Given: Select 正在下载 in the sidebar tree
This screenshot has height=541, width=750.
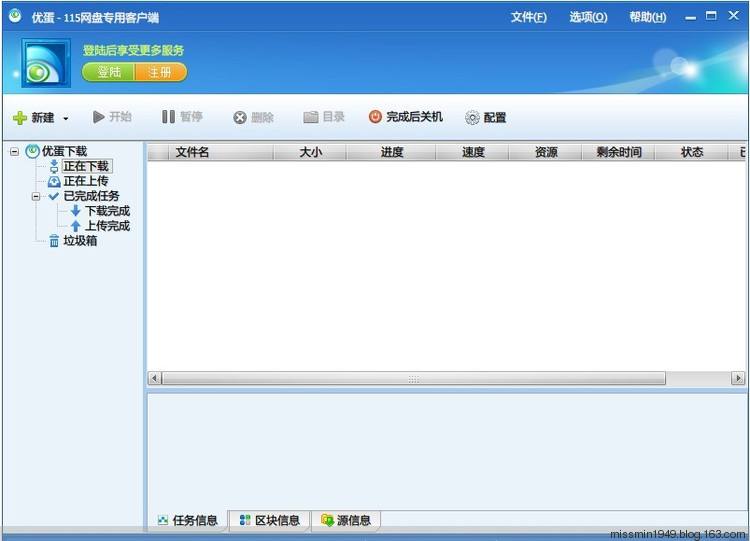Looking at the screenshot, I should pyautogui.click(x=87, y=166).
